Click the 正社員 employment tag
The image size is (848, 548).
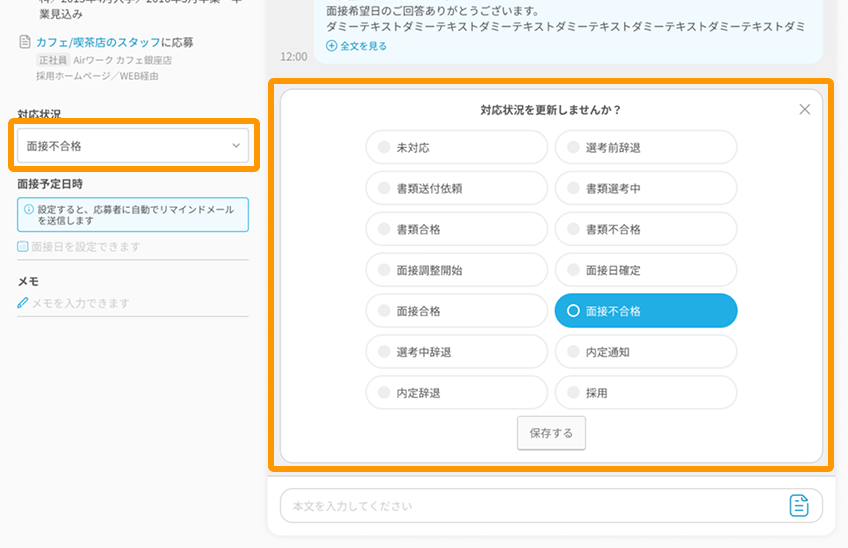(53, 60)
